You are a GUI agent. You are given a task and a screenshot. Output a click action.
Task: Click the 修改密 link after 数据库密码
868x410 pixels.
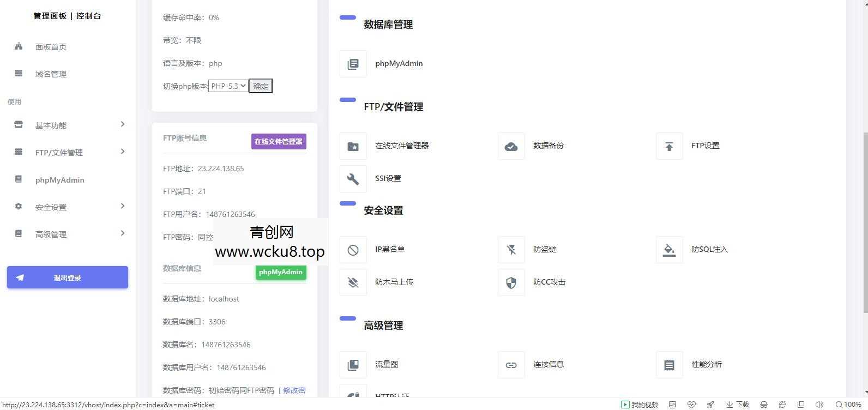(x=294, y=390)
